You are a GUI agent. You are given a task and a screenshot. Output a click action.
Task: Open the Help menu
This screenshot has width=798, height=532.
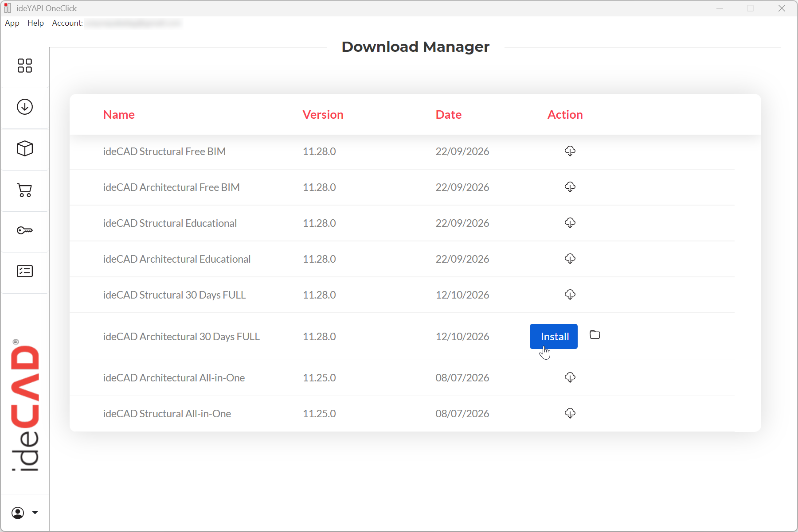35,23
